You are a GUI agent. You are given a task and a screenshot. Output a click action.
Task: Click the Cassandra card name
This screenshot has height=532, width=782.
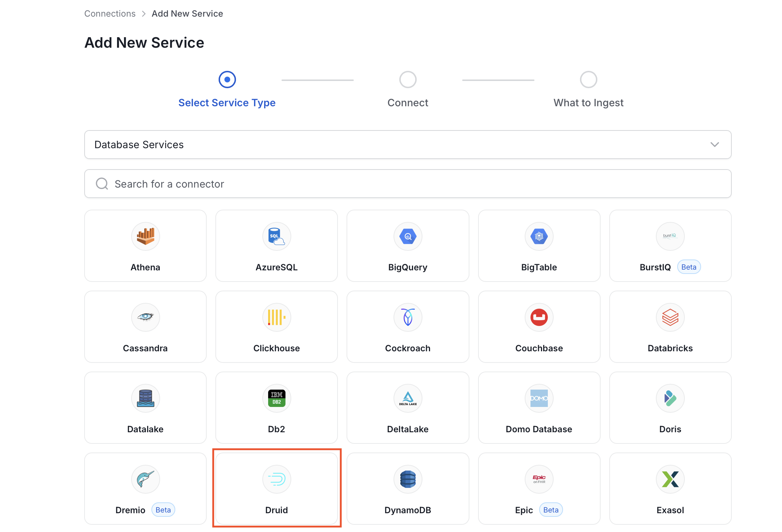coord(145,348)
